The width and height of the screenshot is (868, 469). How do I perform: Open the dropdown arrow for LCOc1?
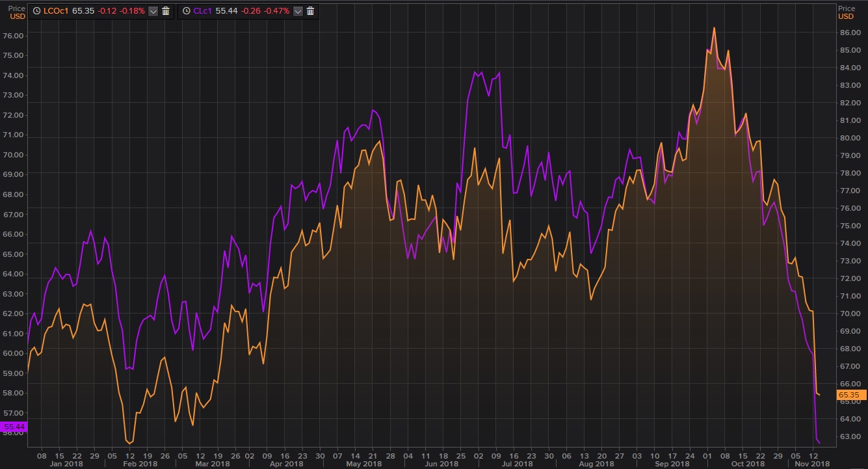(153, 11)
